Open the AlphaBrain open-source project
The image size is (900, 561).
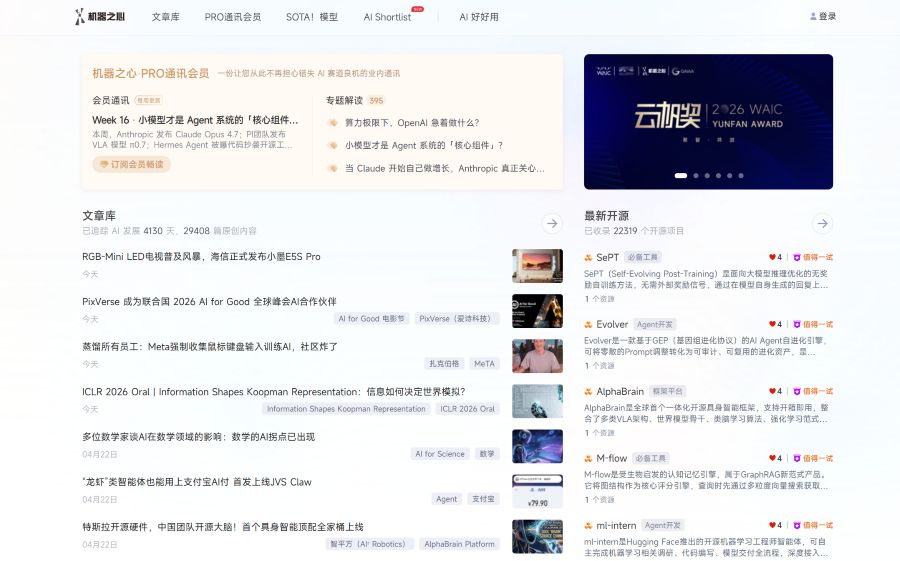[620, 392]
